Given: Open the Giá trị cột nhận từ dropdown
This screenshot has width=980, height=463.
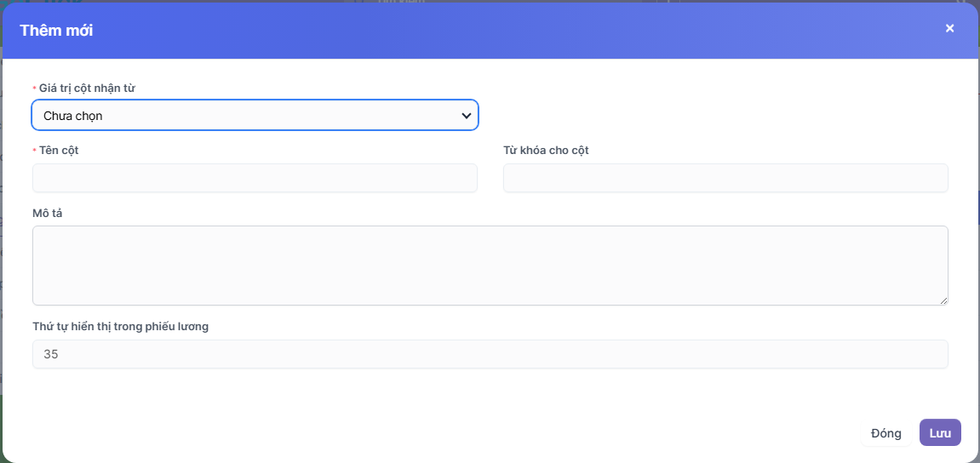Looking at the screenshot, I should pos(255,115).
